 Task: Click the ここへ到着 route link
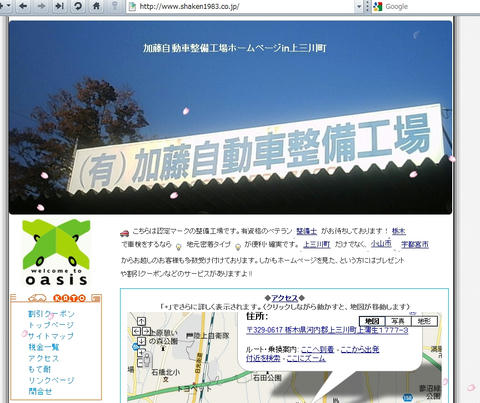click(317, 350)
